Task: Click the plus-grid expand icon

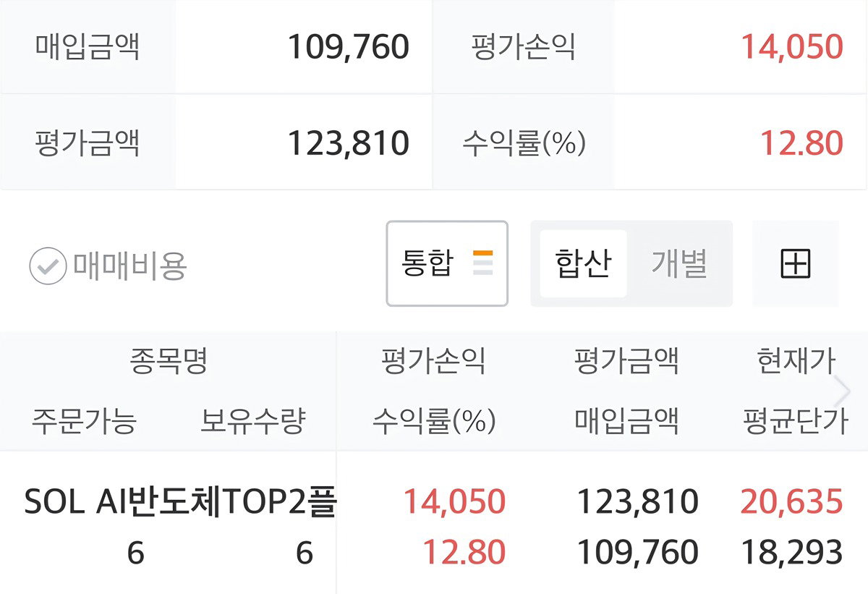Action: tap(796, 264)
